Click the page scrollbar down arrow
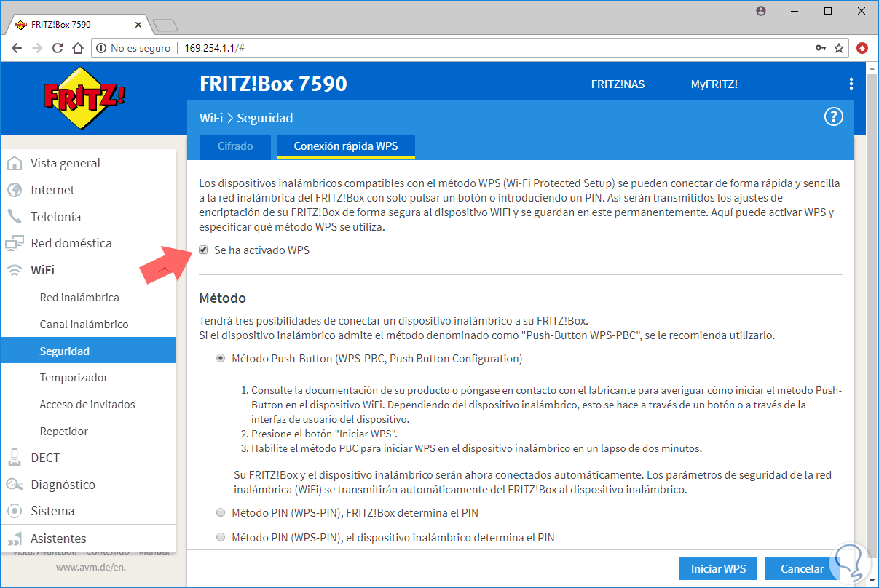Image resolution: width=879 pixels, height=588 pixels. point(872,581)
